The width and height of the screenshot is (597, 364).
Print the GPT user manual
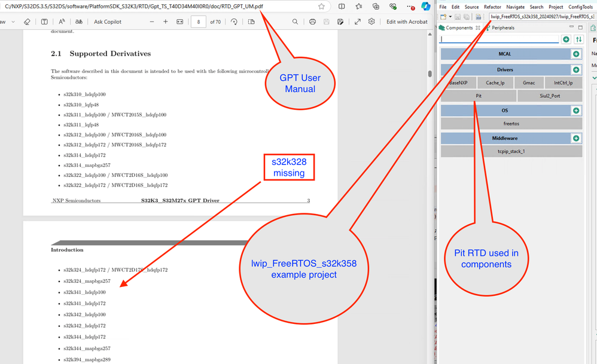311,22
